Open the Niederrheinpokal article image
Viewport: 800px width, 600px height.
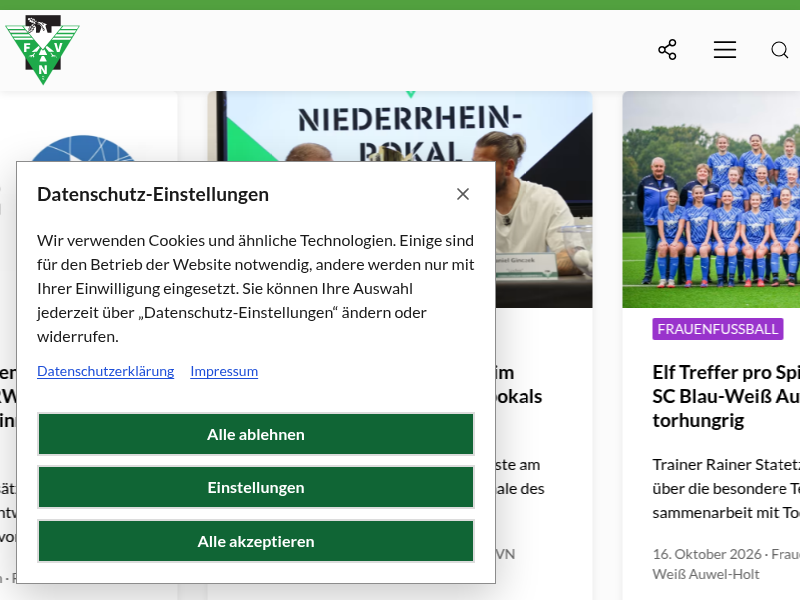(400, 126)
